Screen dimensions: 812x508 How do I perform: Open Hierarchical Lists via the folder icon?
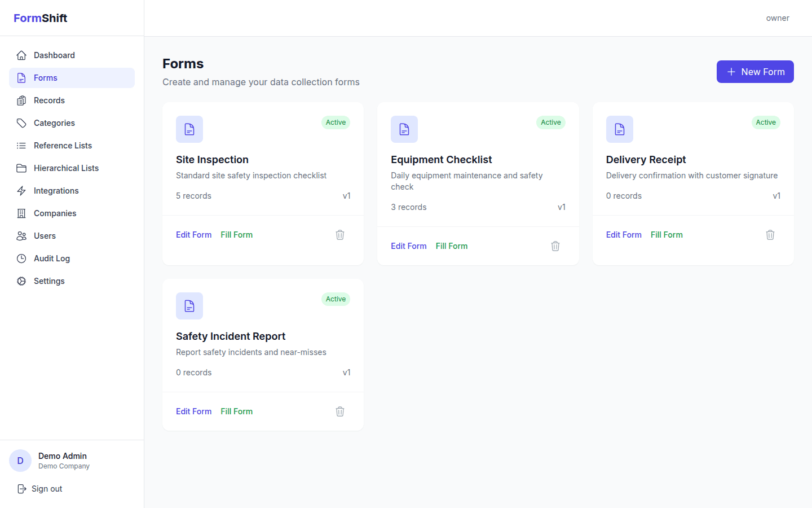21,168
